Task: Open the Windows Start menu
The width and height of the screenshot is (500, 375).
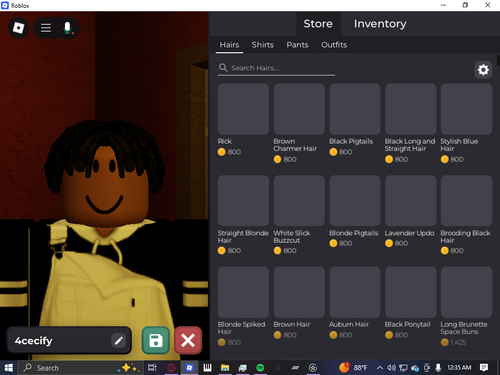Action: [x=8, y=368]
